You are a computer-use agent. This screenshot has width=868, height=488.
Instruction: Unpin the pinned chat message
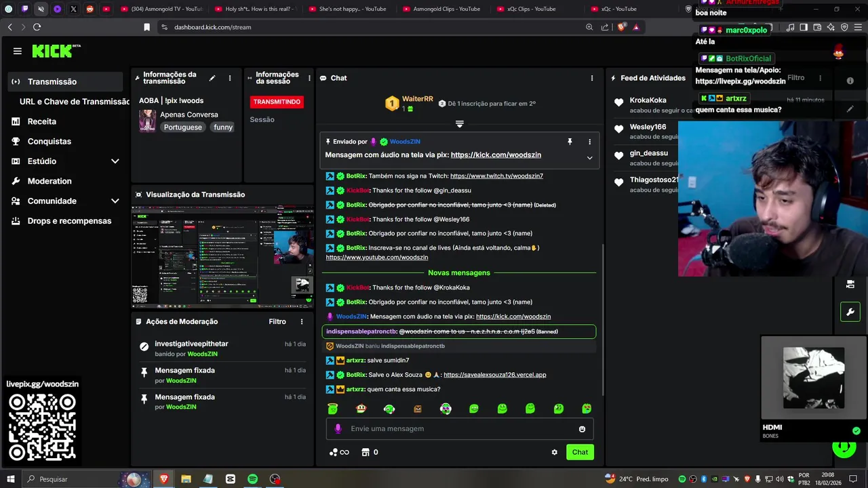coord(570,142)
